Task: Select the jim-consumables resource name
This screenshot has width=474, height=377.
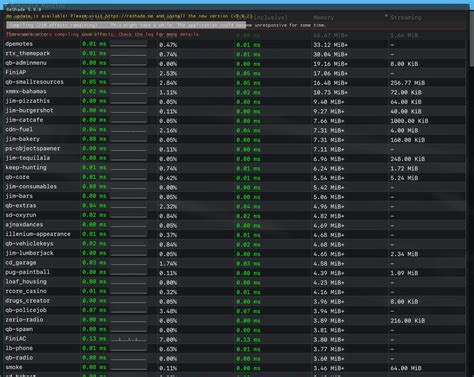Action: tap(31, 186)
